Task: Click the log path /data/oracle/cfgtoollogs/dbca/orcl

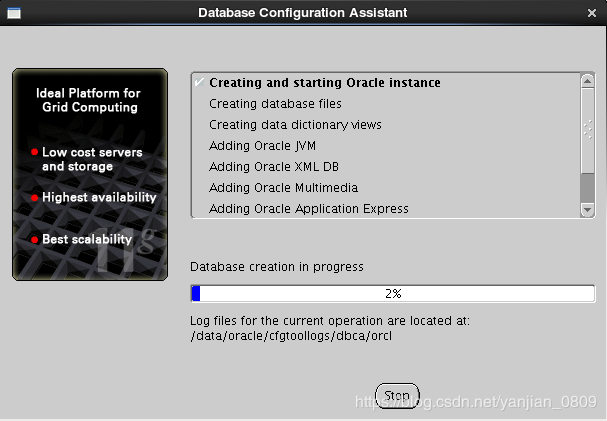Action: click(x=291, y=335)
